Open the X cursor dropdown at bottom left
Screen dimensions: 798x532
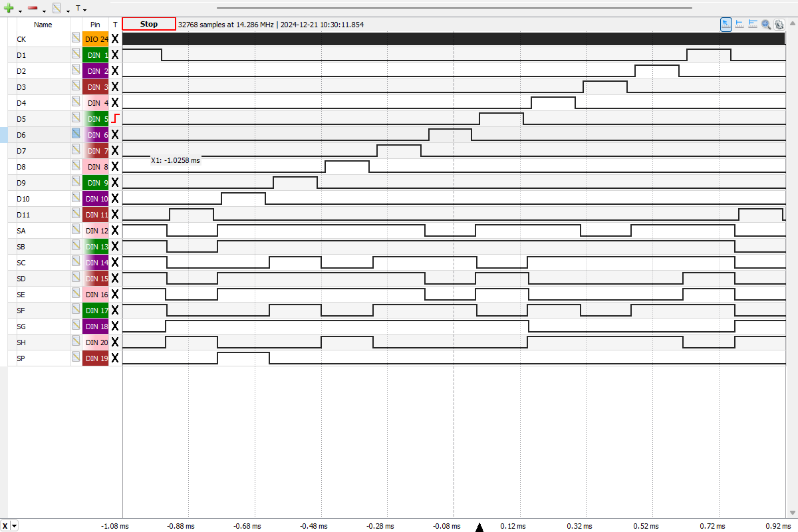point(15,526)
